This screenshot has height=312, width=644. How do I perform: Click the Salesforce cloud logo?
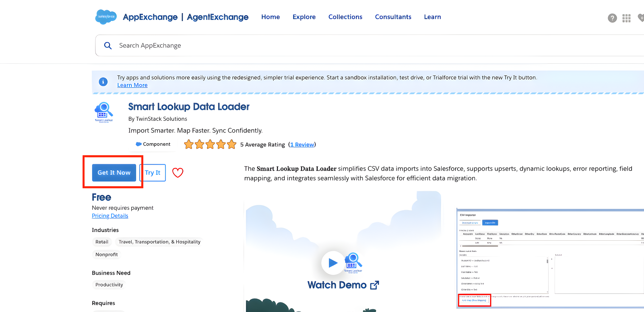click(x=106, y=17)
